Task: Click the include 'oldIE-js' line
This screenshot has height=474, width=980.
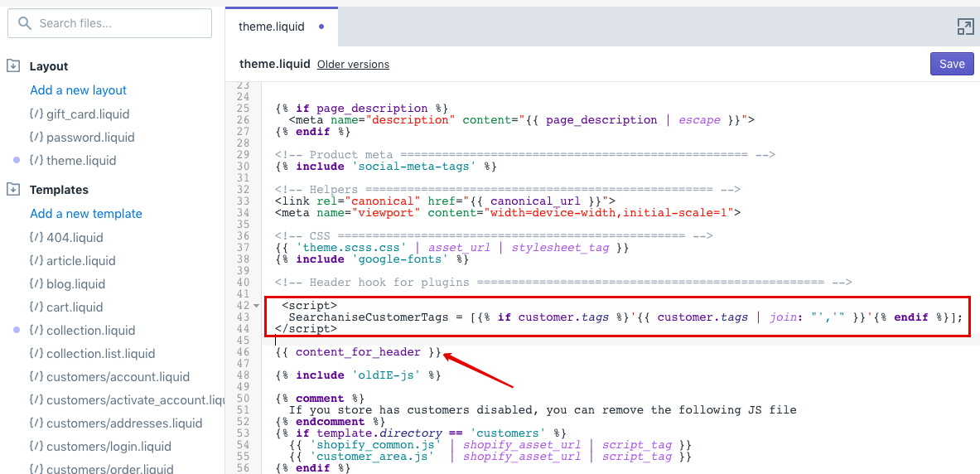Action: point(358,375)
